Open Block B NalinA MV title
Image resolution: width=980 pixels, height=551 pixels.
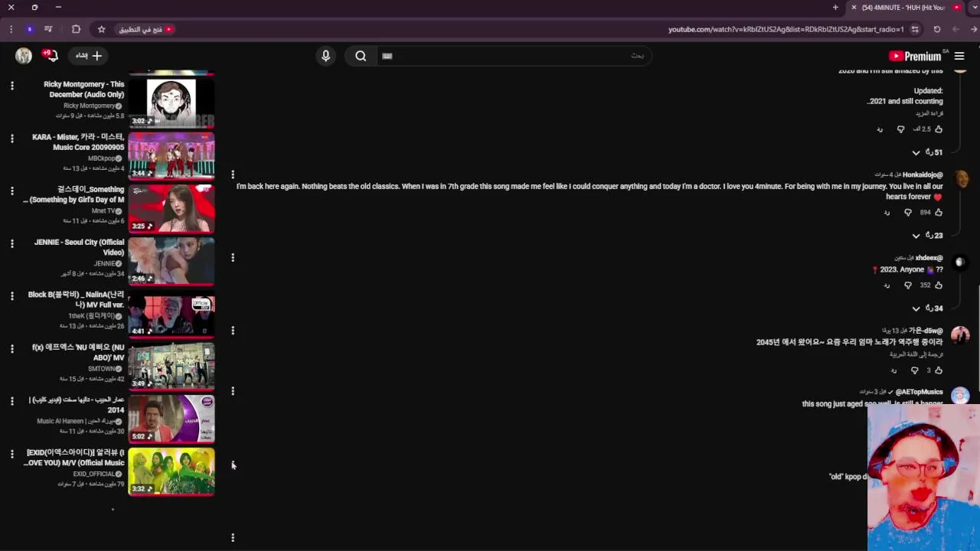[76, 299]
